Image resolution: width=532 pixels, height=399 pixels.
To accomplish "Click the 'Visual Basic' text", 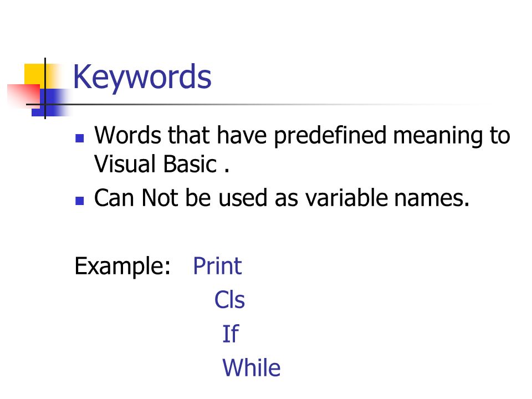I will tap(155, 164).
